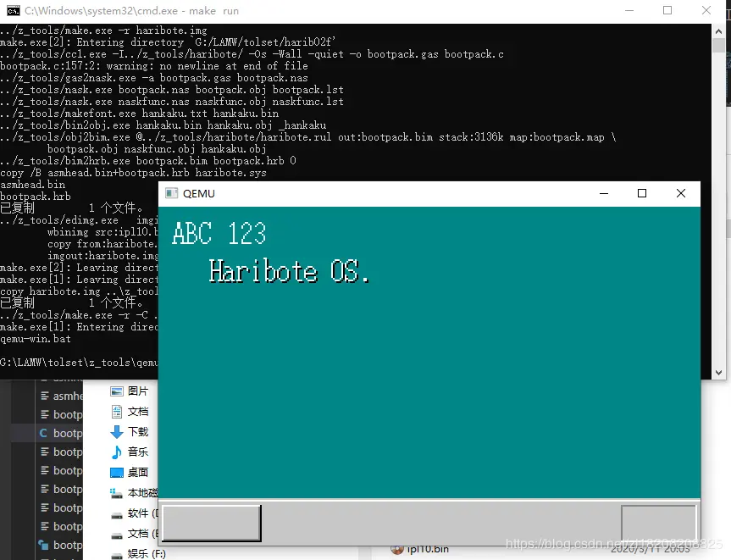Close the cmd.exe window
Screen dimensions: 731x560
706,10
